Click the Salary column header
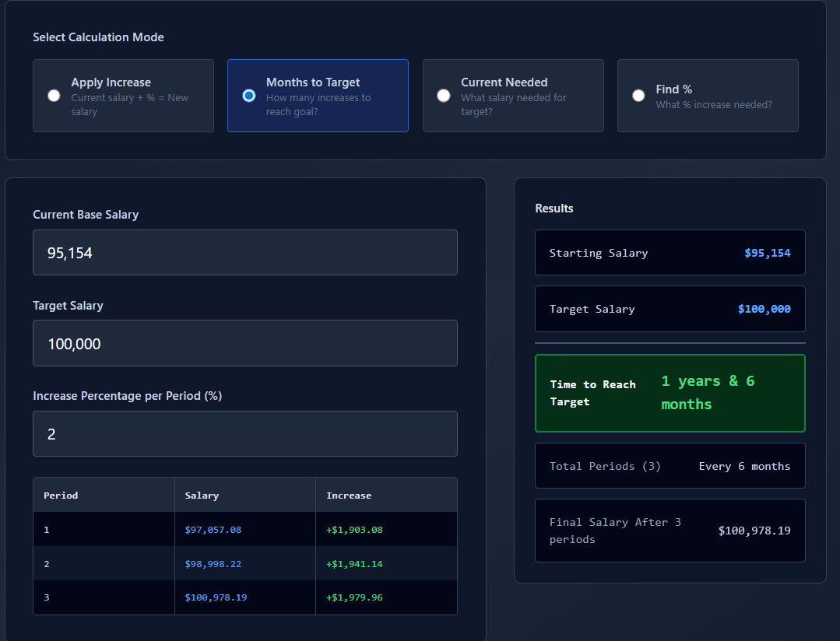This screenshot has height=641, width=840. point(202,496)
